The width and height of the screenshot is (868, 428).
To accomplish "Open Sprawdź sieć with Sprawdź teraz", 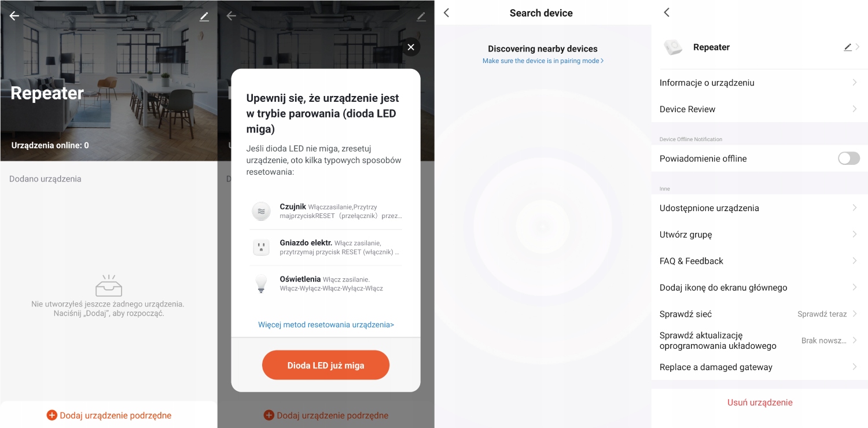I will pos(760,314).
